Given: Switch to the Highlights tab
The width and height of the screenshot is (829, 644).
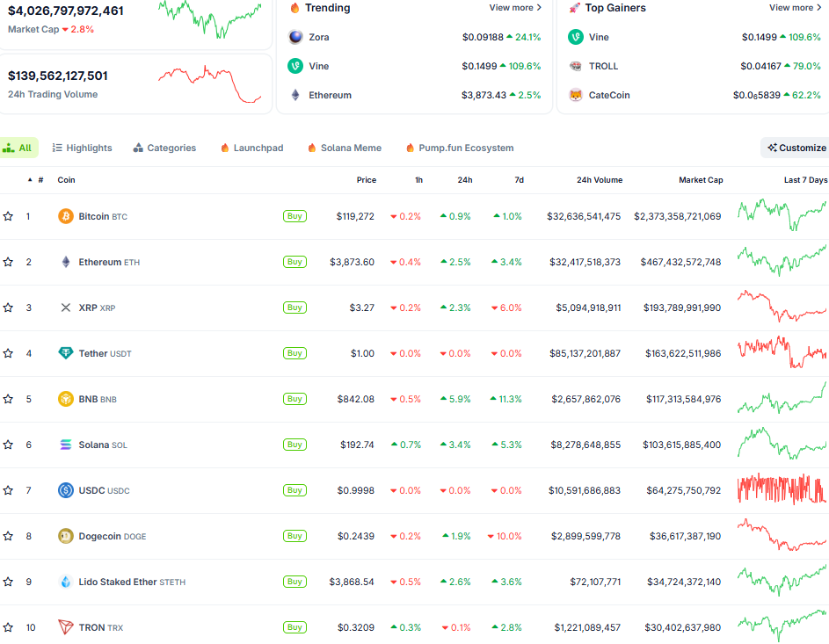Looking at the screenshot, I should click(x=82, y=148).
